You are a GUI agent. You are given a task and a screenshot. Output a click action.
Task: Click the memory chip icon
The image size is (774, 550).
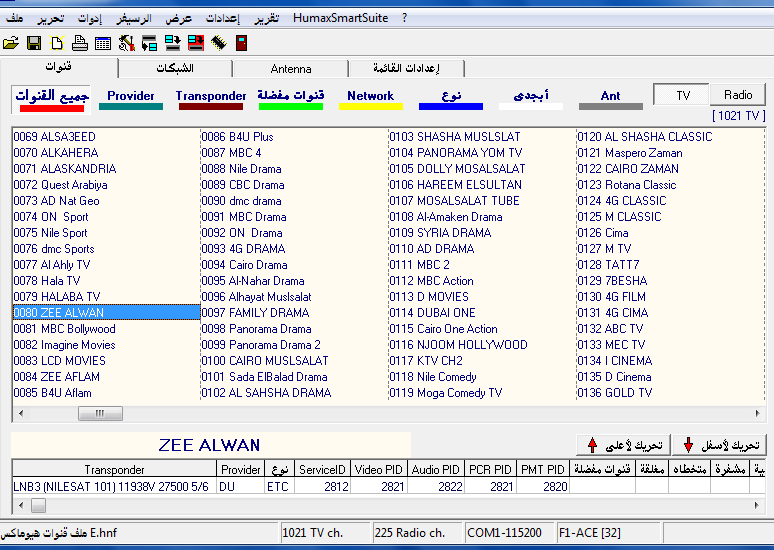219,43
